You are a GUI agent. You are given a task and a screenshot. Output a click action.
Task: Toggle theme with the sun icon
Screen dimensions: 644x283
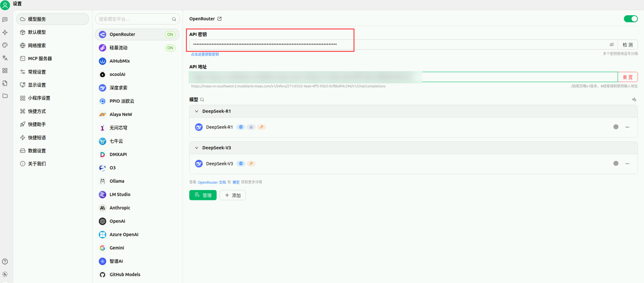point(5,274)
